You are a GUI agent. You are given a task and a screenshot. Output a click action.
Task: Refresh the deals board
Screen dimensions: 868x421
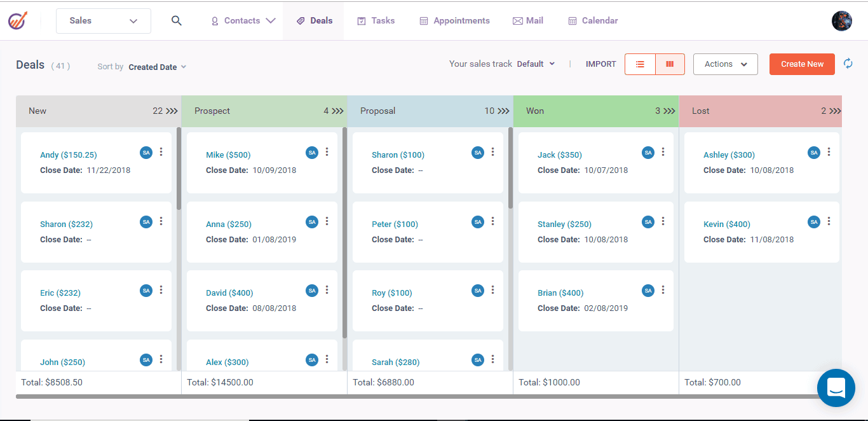(x=848, y=64)
